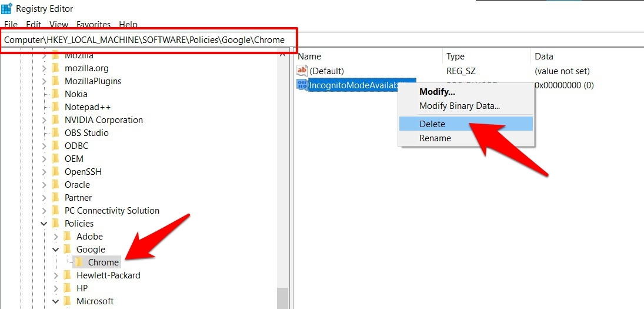The width and height of the screenshot is (644, 309).
Task: Expand the ODBC tree node
Action: [44, 146]
